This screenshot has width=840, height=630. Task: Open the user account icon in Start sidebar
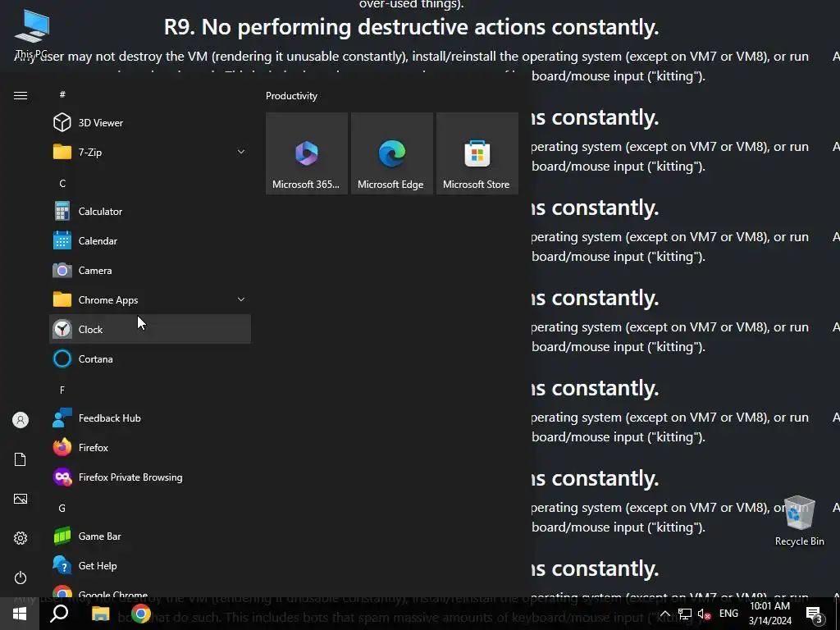coord(21,420)
